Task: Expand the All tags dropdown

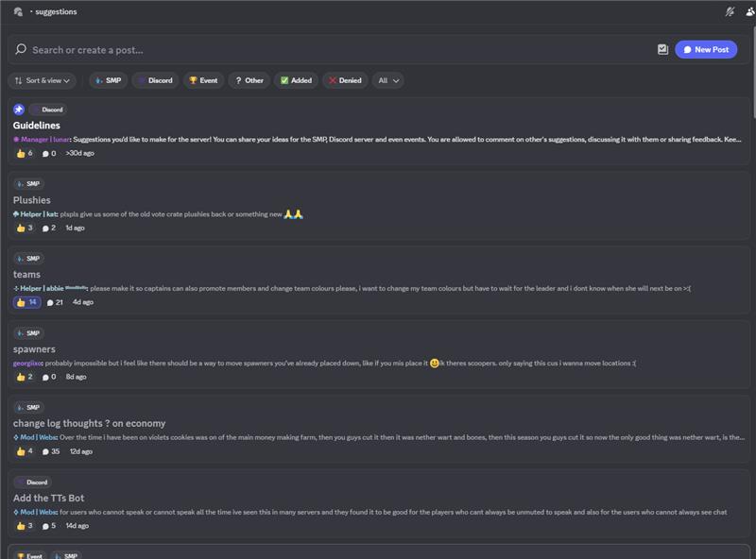Action: 387,80
